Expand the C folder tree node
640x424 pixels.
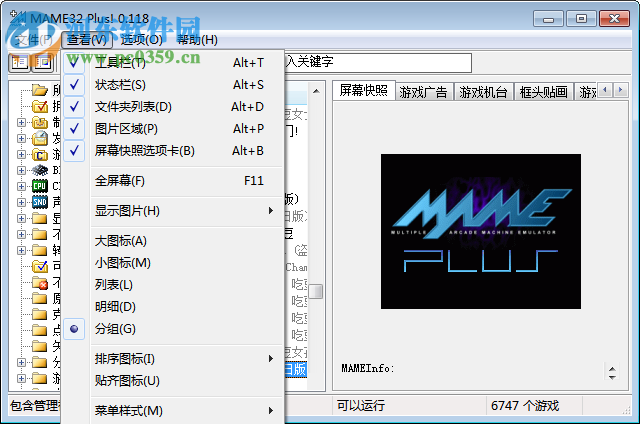[x=21, y=154]
